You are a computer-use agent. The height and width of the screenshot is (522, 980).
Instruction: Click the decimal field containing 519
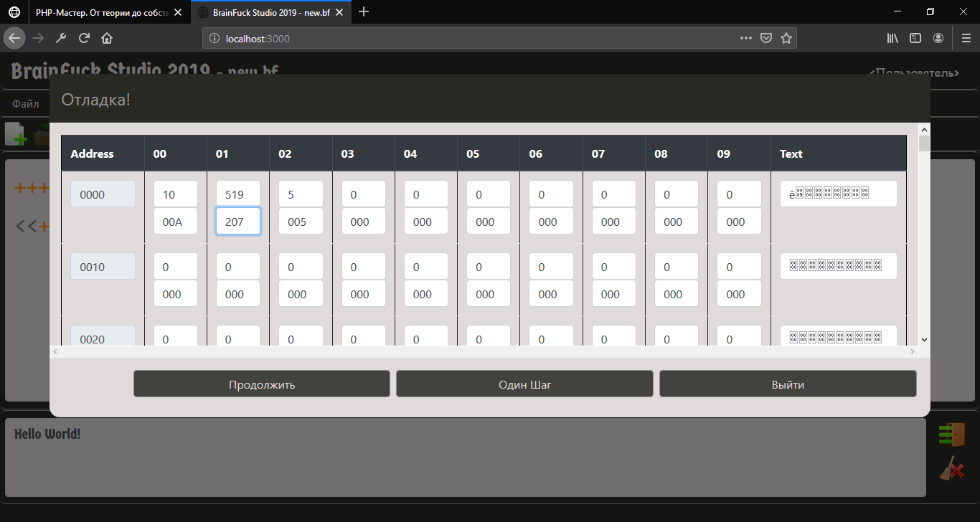click(238, 194)
